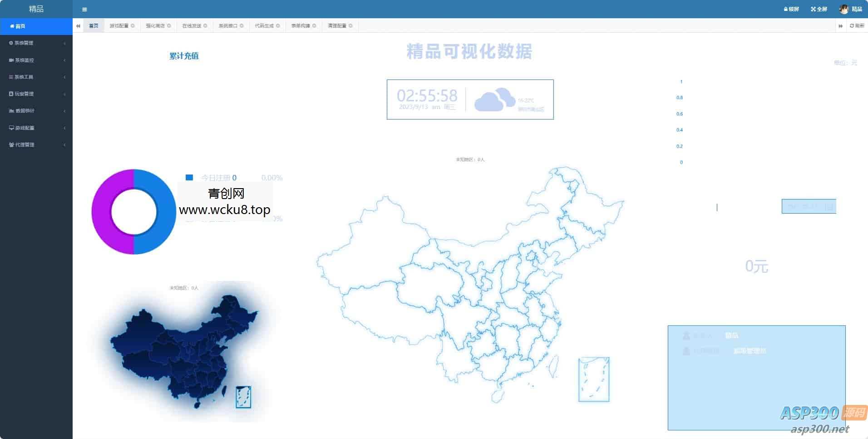868x439 pixels.
Task: Select the 系统管理 gear icon
Action: coord(11,43)
